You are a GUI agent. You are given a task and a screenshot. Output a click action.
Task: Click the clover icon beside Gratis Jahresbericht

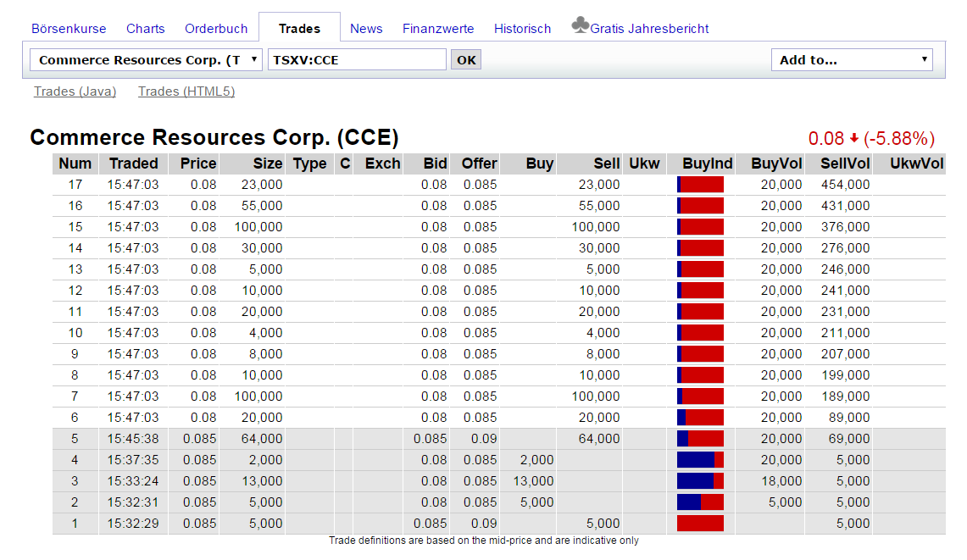[x=581, y=25]
